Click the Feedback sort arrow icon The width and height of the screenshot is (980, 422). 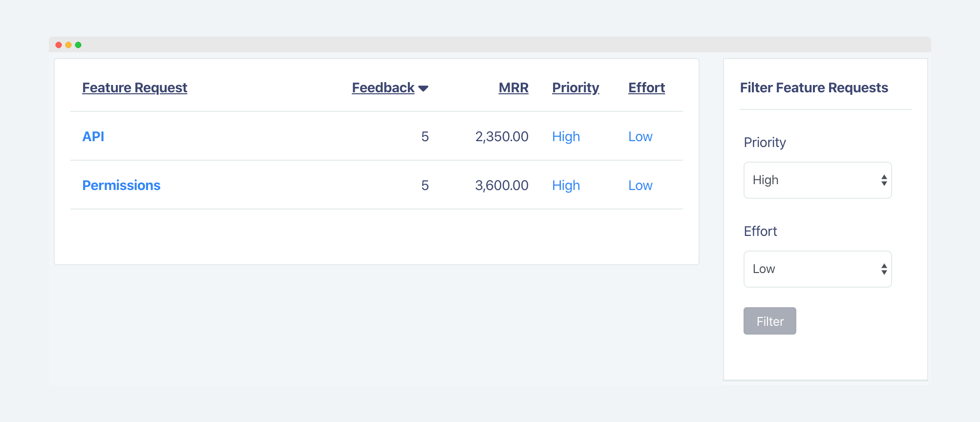coord(424,88)
